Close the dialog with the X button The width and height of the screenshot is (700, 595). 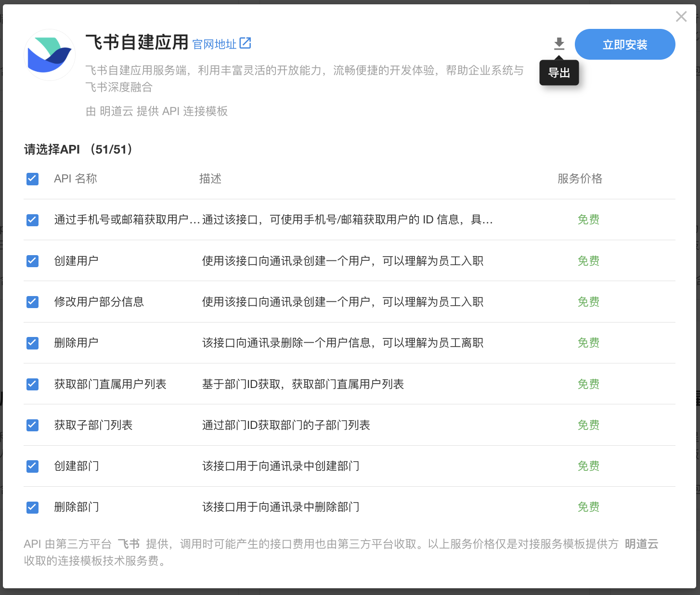click(681, 16)
